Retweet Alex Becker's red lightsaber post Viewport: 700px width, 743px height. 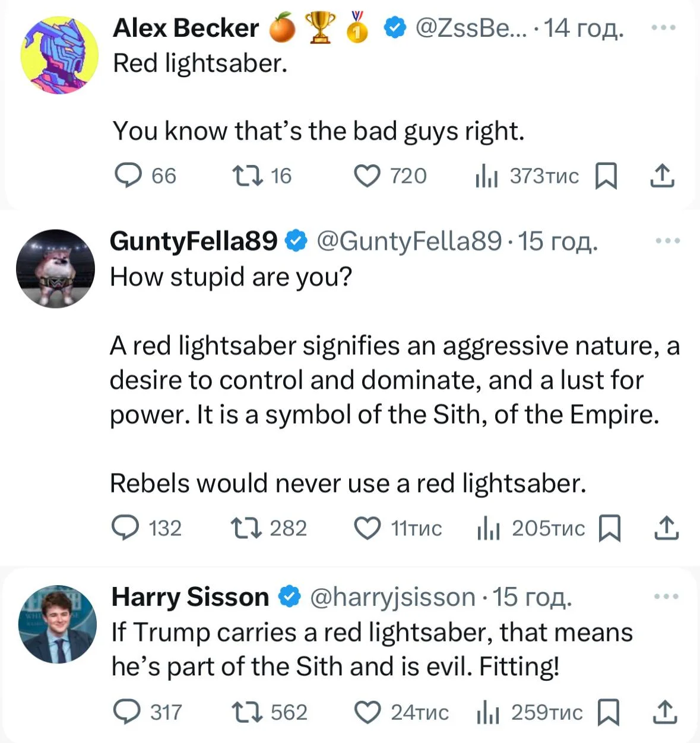click(247, 176)
